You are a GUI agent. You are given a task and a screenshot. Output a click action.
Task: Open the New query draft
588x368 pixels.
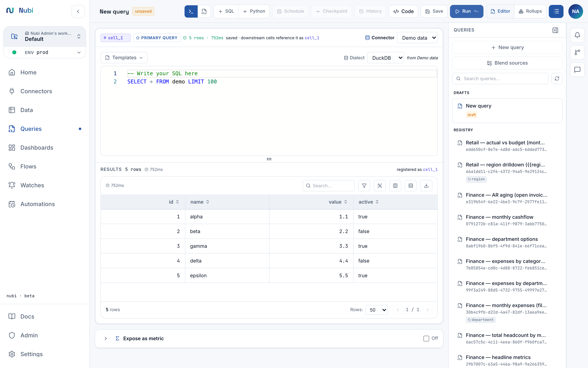[507, 110]
